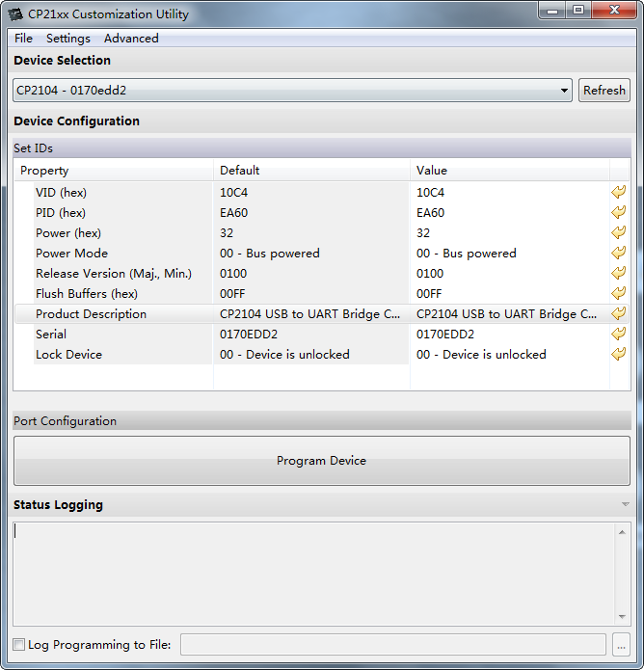Open browse dialog with ellipsis button
644x670 pixels.
click(x=622, y=644)
